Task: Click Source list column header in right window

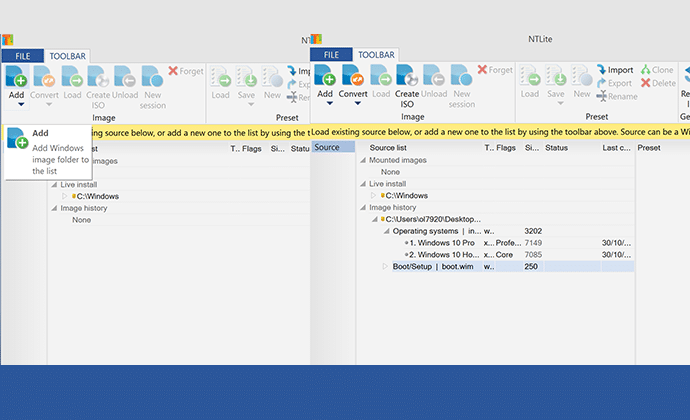Action: 388,148
